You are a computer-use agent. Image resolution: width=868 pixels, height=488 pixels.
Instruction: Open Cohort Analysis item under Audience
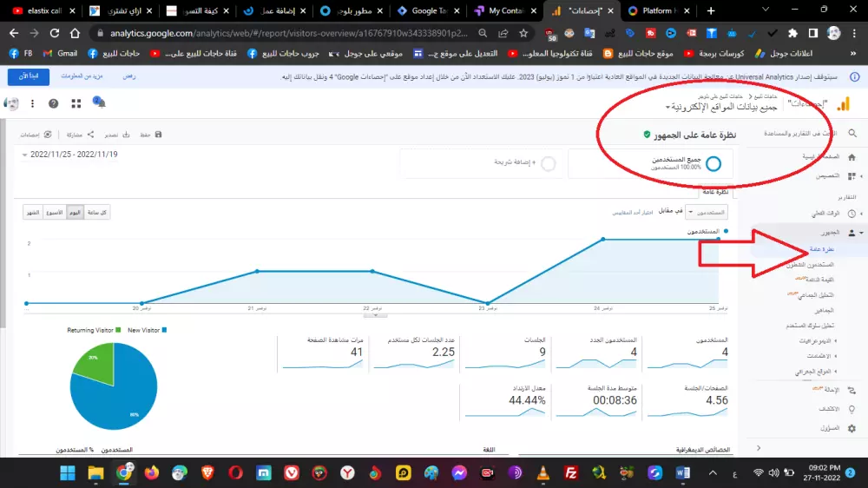815,295
